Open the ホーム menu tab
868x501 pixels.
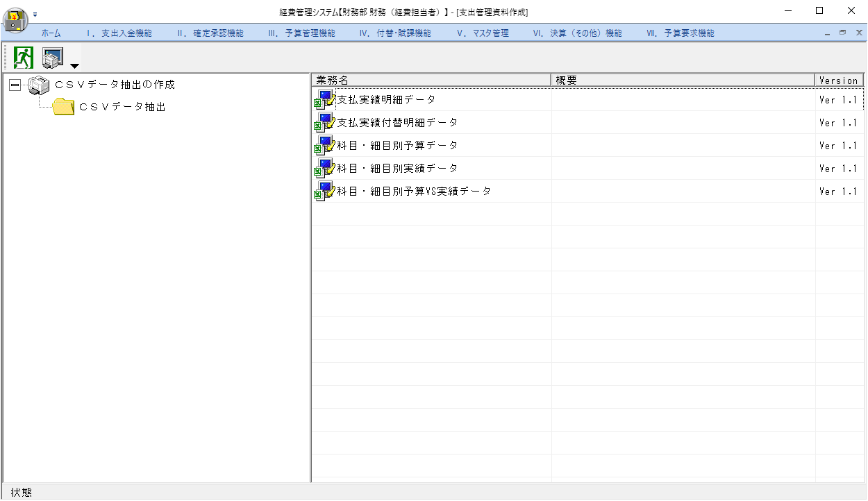point(51,33)
